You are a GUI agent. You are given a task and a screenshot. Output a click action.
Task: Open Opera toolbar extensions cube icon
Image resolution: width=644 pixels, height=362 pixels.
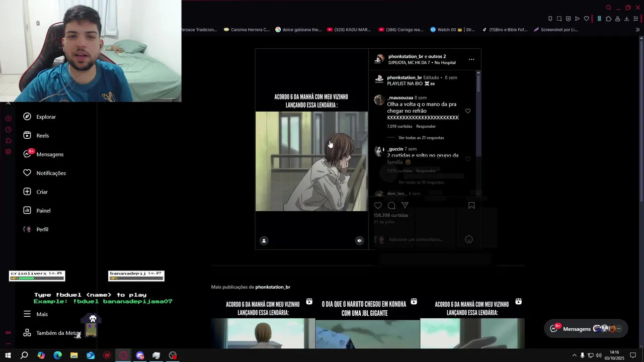pyautogui.click(x=608, y=19)
